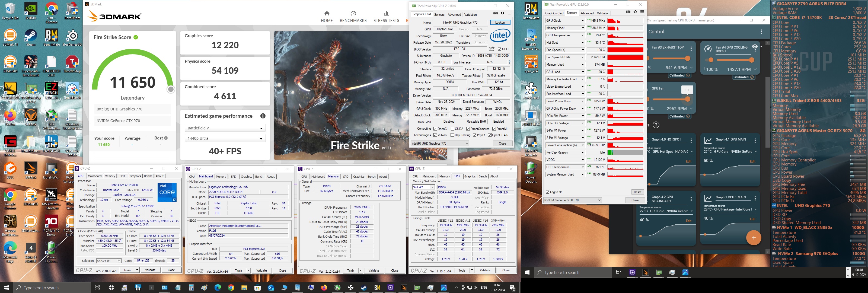Toggle the UEFI checkbox in GPU-Z

499,49
